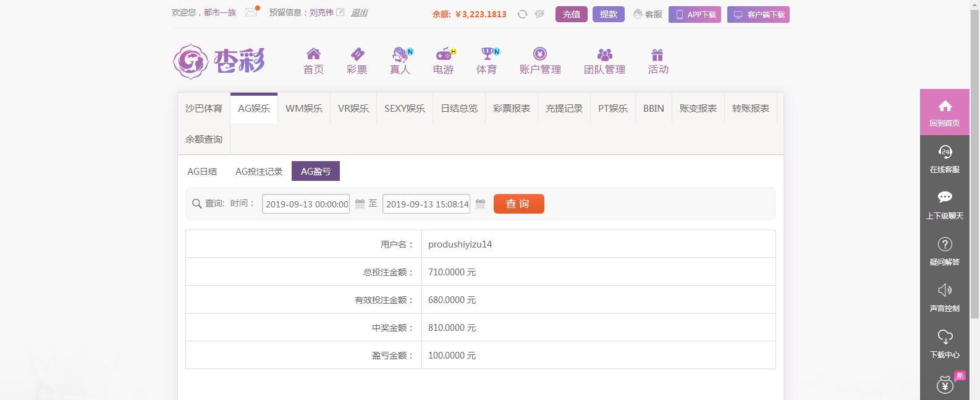Switch to PT娱乐 tab
The height and width of the screenshot is (400, 980).
click(x=613, y=108)
